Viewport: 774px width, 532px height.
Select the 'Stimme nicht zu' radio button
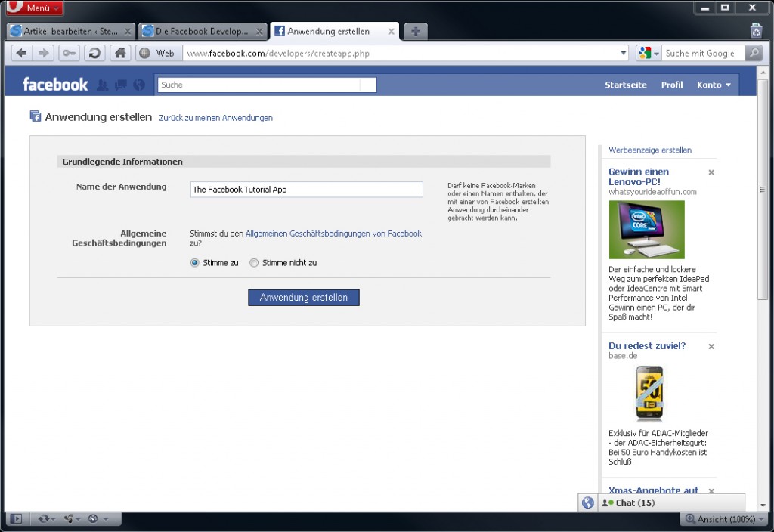point(254,263)
